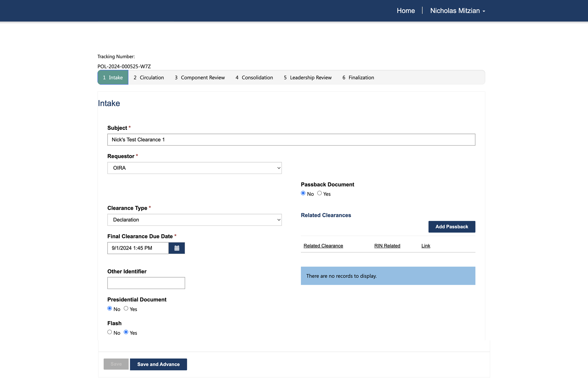Navigate to Home link
This screenshot has height=386, width=588.
405,11
